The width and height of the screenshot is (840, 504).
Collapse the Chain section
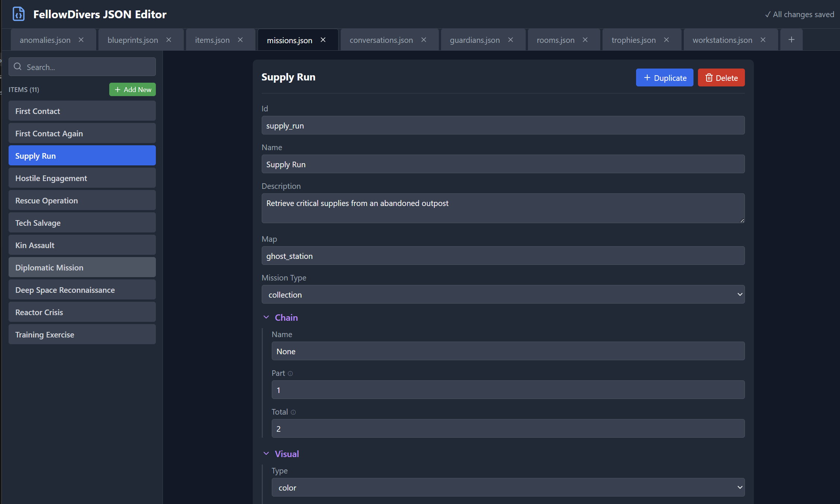coord(266,317)
